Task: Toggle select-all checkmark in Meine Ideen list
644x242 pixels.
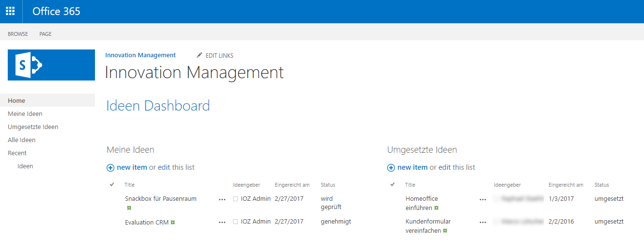Action: [112, 184]
